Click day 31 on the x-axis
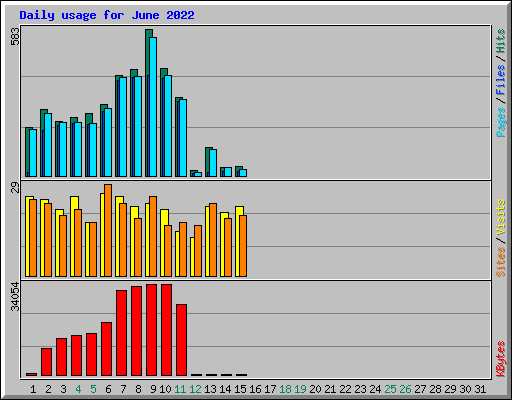This screenshot has height=400, width=512. 480,389
